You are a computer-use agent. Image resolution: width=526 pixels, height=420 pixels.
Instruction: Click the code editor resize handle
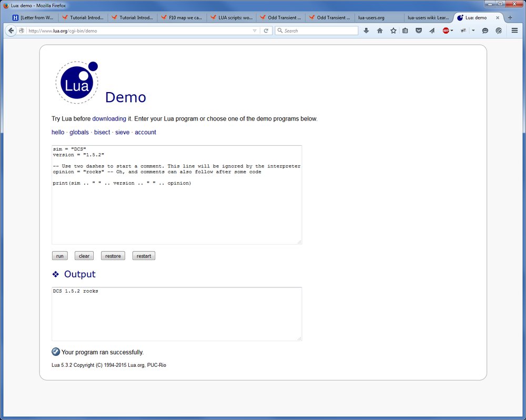point(299,242)
